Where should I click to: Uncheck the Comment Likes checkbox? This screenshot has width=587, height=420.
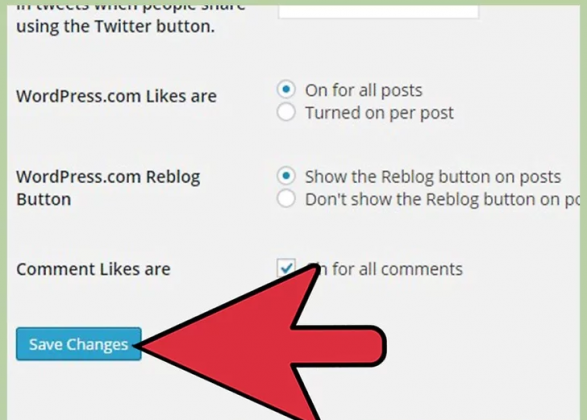click(x=286, y=268)
